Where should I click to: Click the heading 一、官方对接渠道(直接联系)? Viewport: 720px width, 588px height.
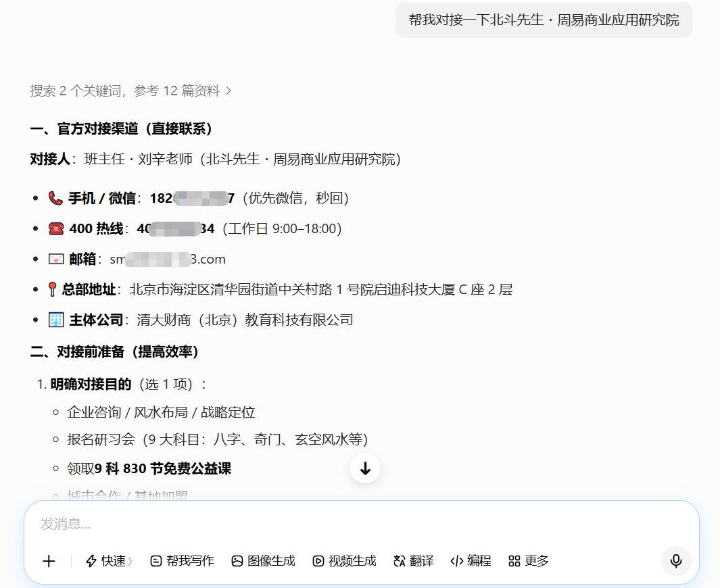tap(121, 129)
